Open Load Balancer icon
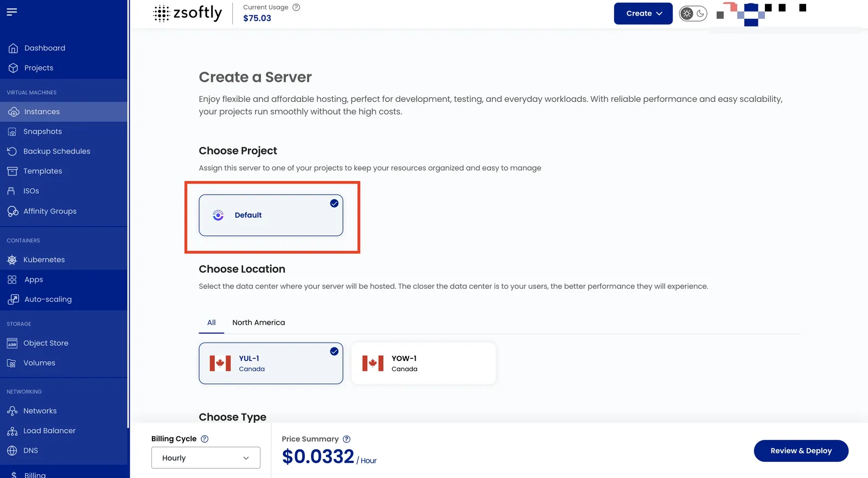Viewport: 868px width, 478px height. coord(12,431)
